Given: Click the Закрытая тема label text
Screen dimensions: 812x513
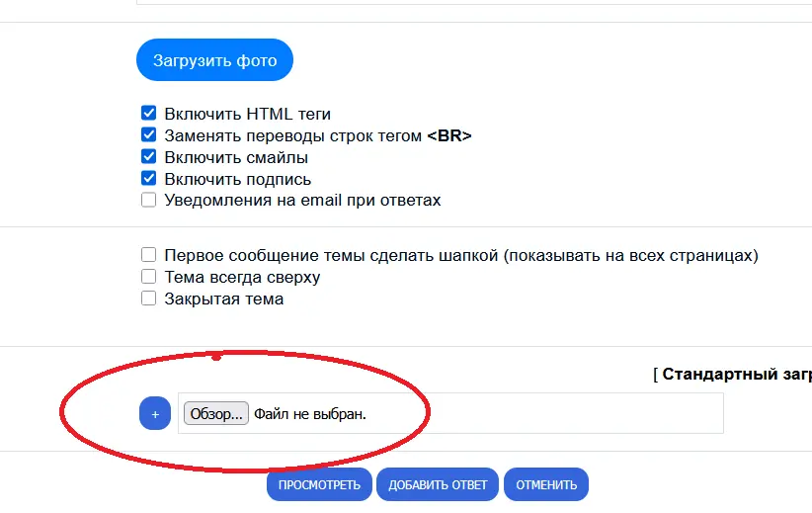Looking at the screenshot, I should 224,299.
